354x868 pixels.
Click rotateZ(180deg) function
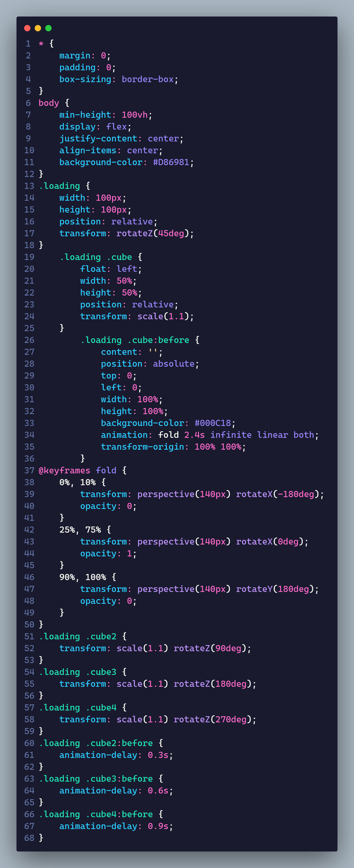[213, 684]
